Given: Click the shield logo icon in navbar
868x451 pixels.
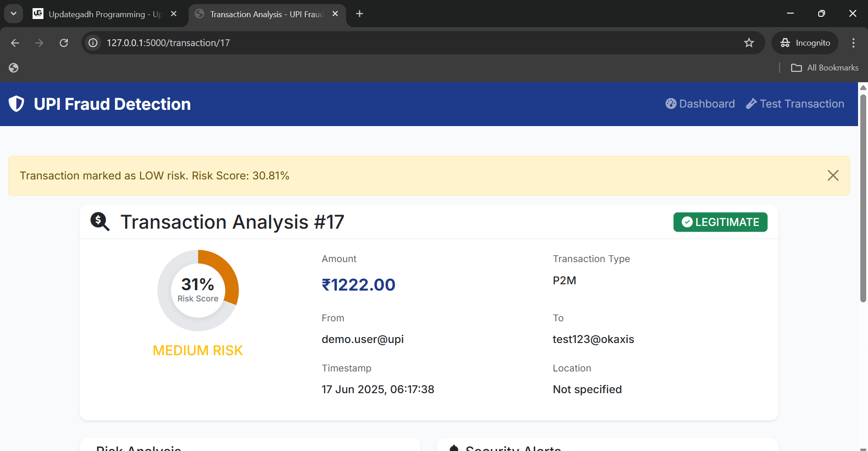Looking at the screenshot, I should [x=17, y=104].
